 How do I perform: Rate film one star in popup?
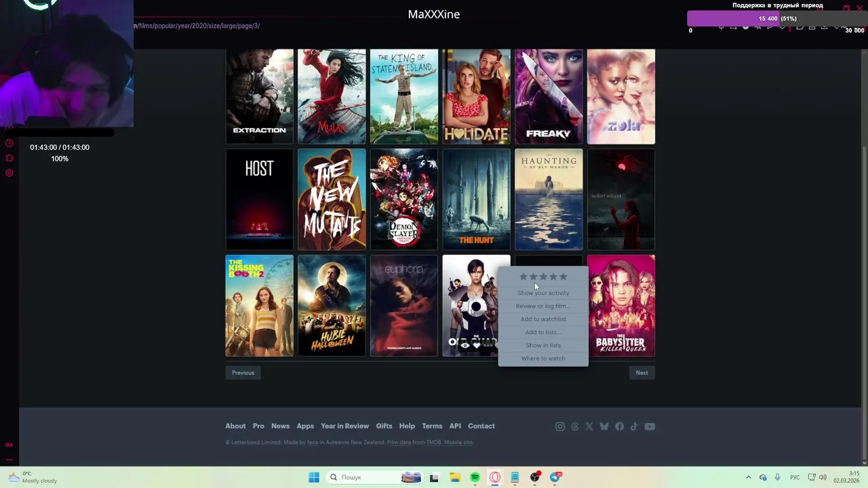523,277
